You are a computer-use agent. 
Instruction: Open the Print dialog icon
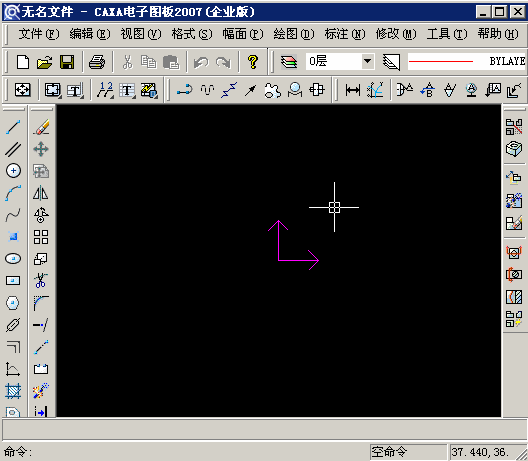tap(97, 62)
